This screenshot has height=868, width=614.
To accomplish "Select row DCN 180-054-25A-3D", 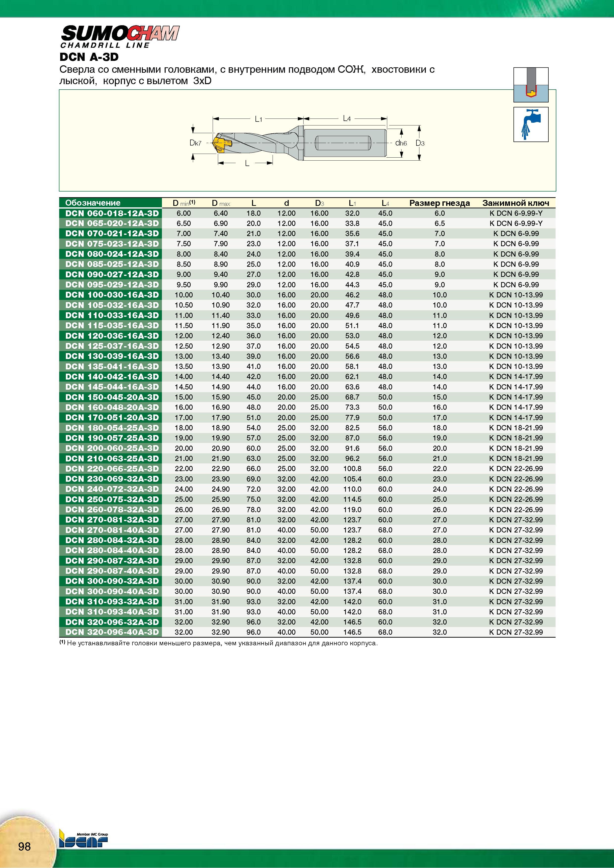I will (x=307, y=428).
